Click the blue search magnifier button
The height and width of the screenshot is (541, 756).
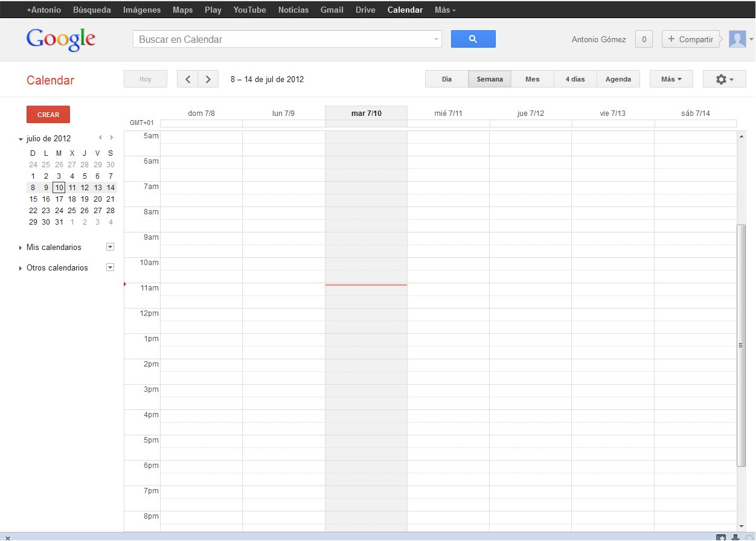[473, 39]
